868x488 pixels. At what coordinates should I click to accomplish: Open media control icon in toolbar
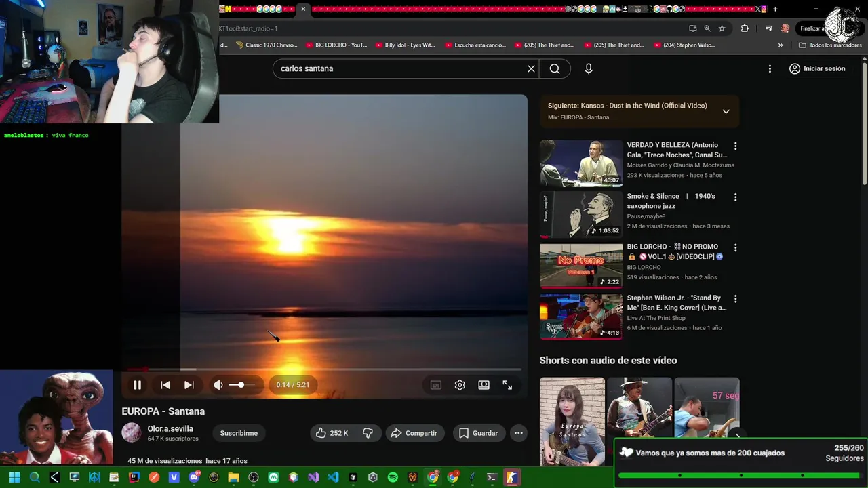(x=768, y=28)
